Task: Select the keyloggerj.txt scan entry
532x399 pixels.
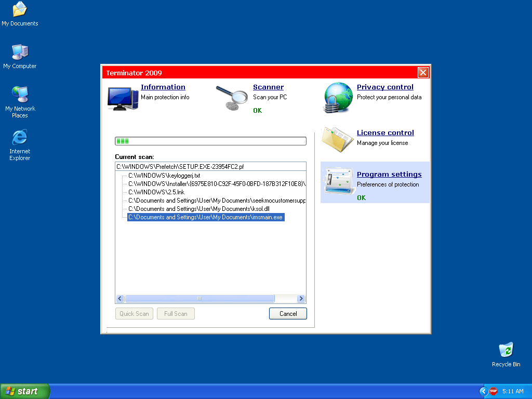Action: [164, 176]
